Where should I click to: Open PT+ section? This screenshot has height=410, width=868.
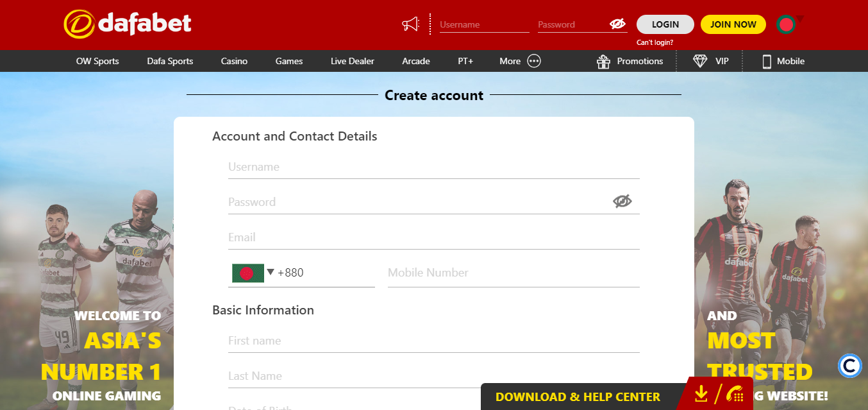click(465, 61)
